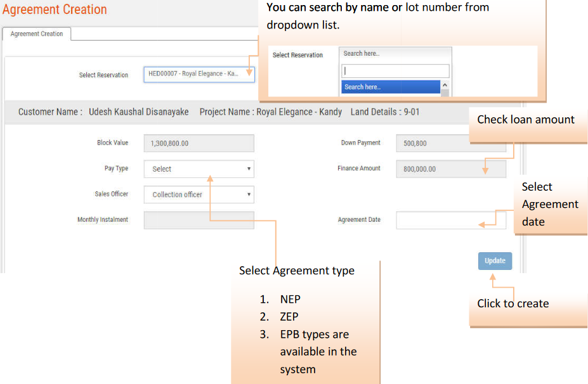Click the collapsed 'Search here..' selector header
The height and width of the screenshot is (384, 588).
[395, 54]
